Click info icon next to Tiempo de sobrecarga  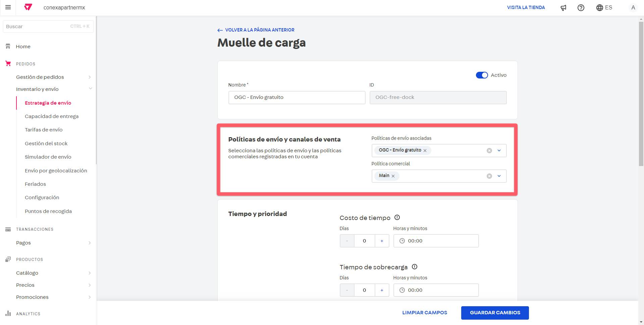pyautogui.click(x=415, y=267)
